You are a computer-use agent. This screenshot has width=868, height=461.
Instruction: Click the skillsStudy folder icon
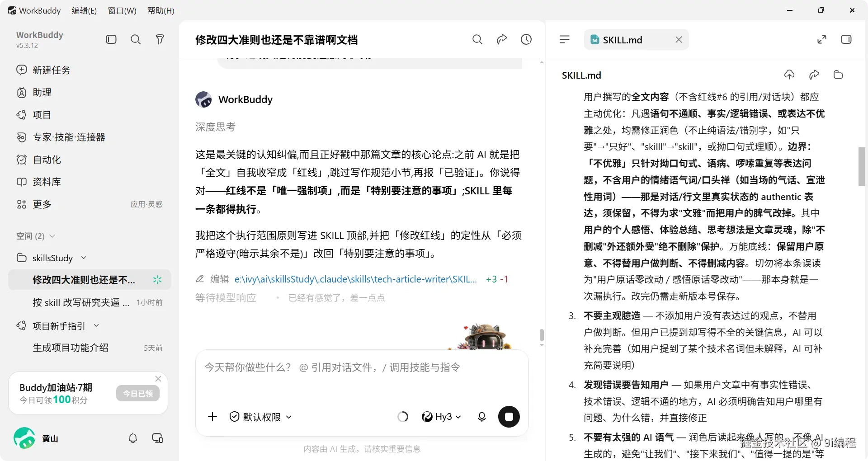[21, 258]
